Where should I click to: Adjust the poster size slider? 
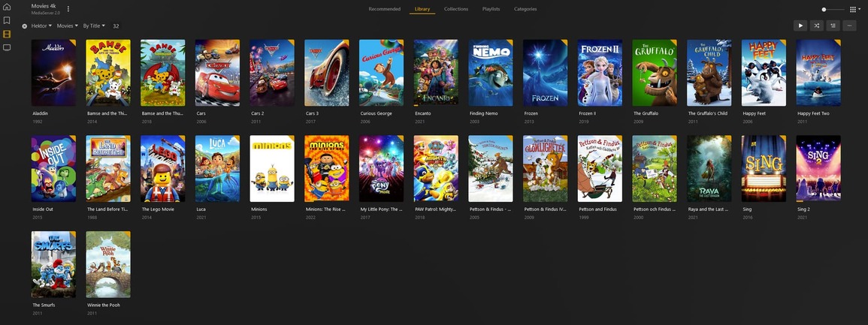coord(833,10)
